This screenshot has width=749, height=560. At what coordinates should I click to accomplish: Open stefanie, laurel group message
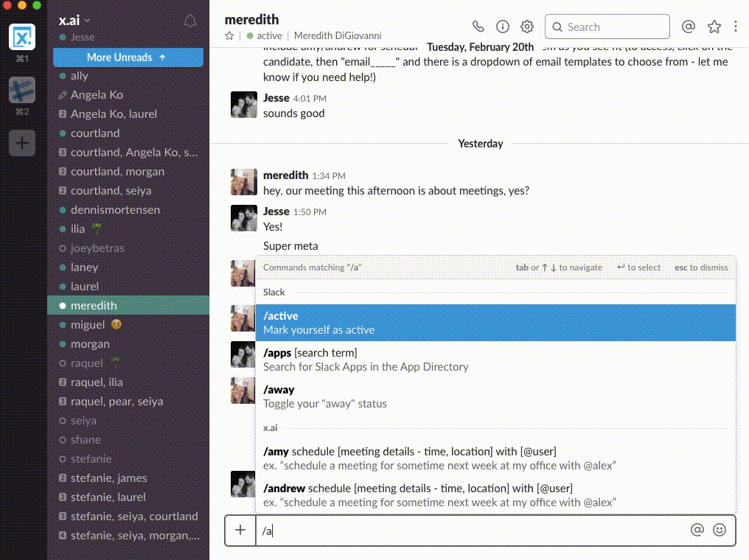click(128, 497)
